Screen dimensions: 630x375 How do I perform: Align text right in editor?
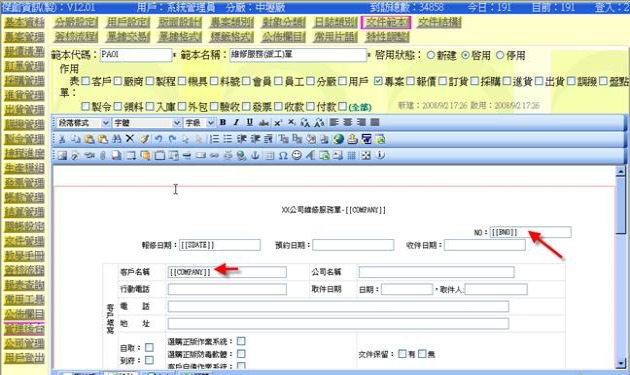point(361,122)
